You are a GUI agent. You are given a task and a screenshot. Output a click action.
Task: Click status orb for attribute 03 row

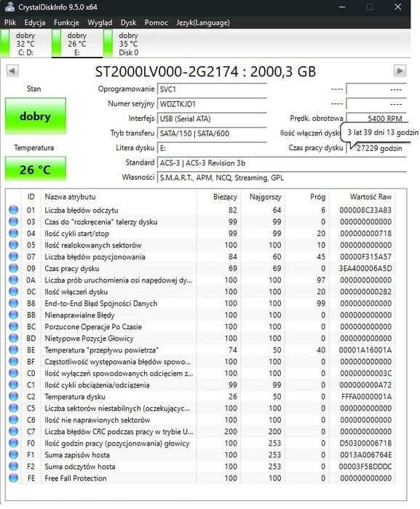tap(13, 221)
